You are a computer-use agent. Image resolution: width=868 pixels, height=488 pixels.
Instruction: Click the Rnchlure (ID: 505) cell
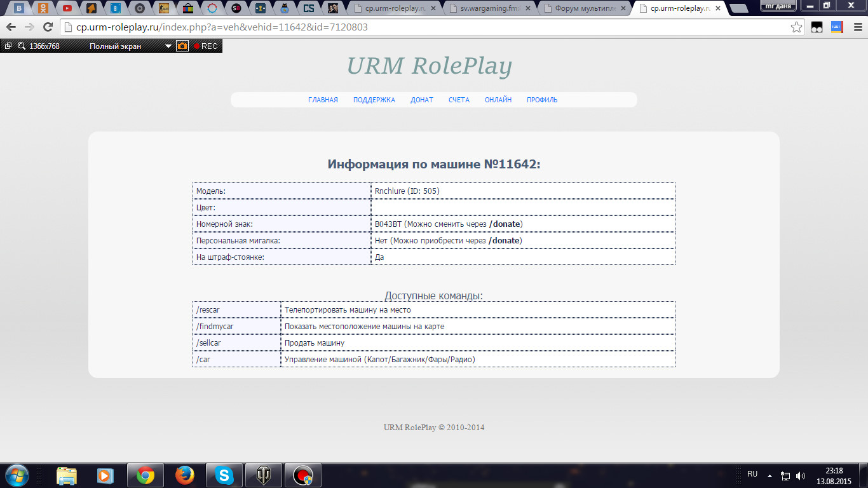coord(523,191)
